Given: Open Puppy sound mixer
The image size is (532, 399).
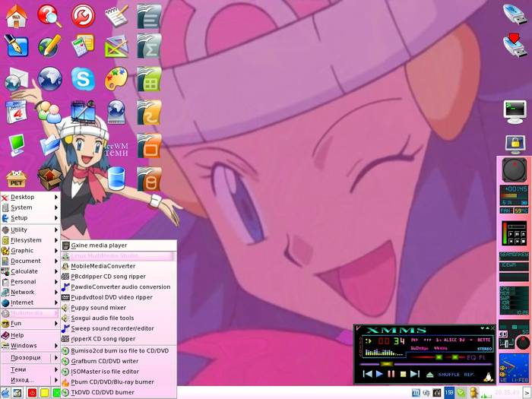Looking at the screenshot, I should coord(119,308).
